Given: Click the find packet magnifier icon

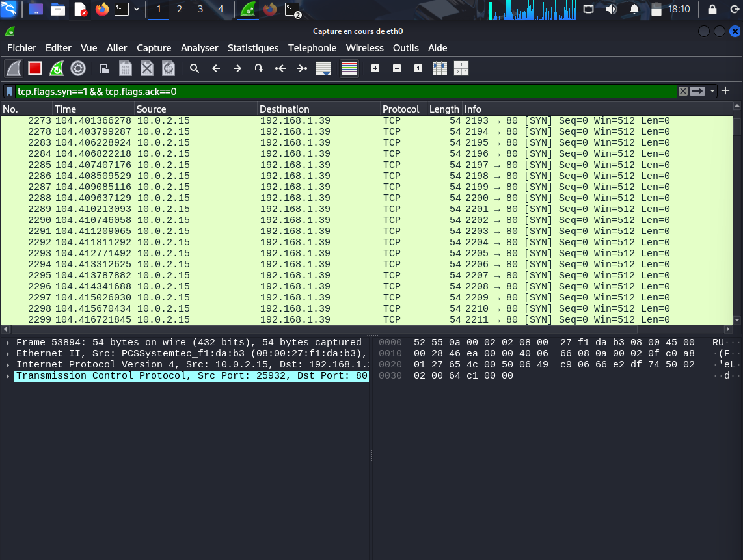Looking at the screenshot, I should (x=194, y=68).
